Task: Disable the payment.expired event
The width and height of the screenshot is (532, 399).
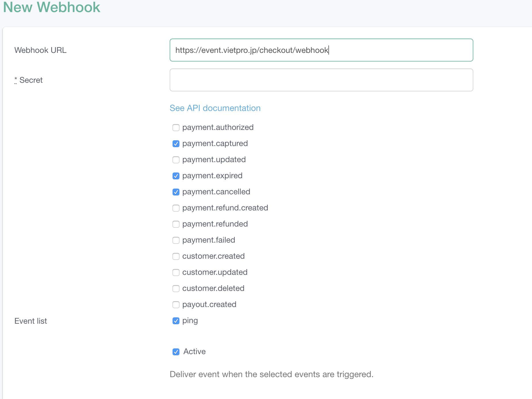Action: (176, 176)
